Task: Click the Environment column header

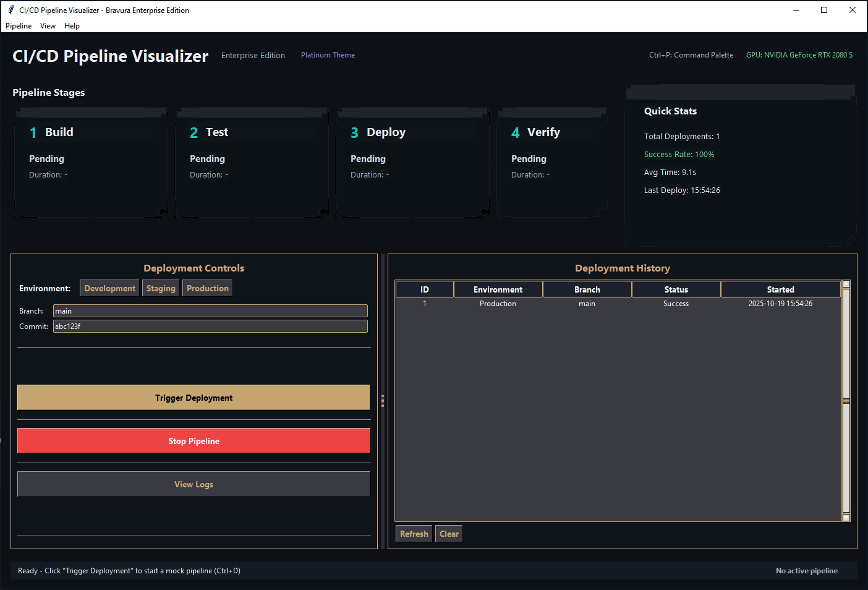Action: [x=498, y=289]
